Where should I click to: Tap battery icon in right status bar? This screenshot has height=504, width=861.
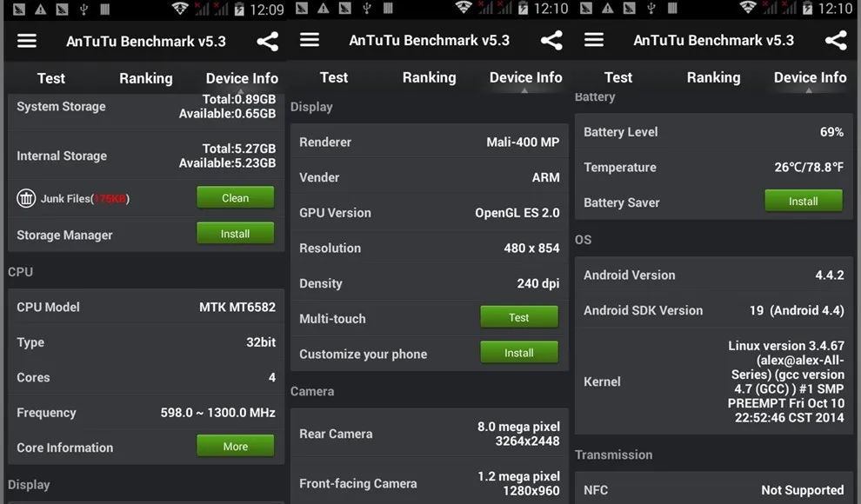click(x=807, y=8)
